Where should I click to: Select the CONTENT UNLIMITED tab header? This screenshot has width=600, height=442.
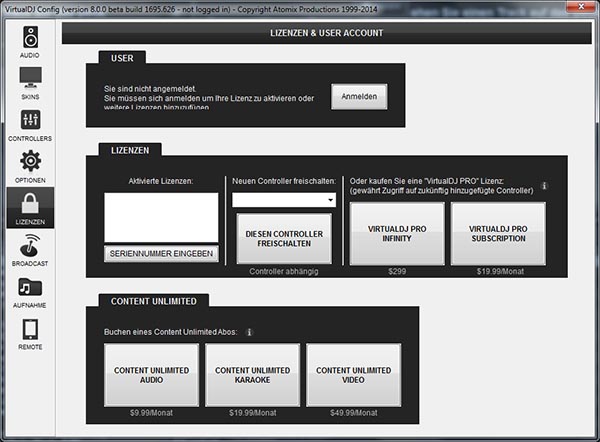pos(153,301)
